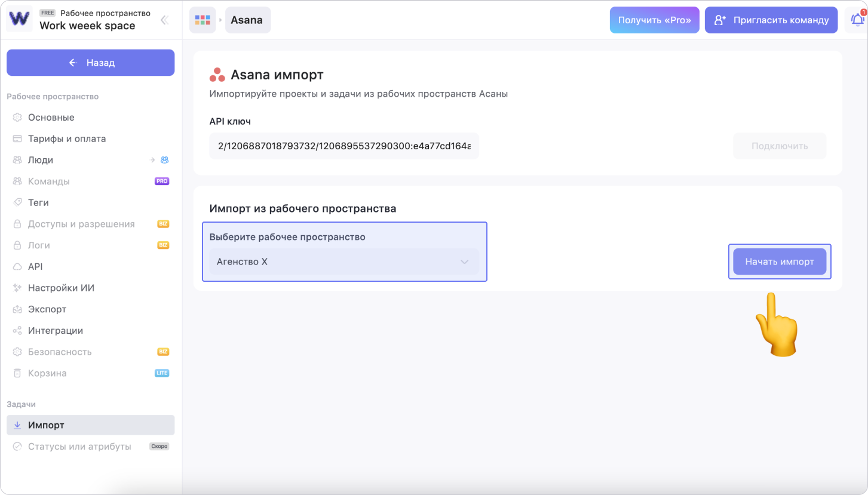
Task: Click Получить «Pro» upgrade button
Action: [x=654, y=20]
